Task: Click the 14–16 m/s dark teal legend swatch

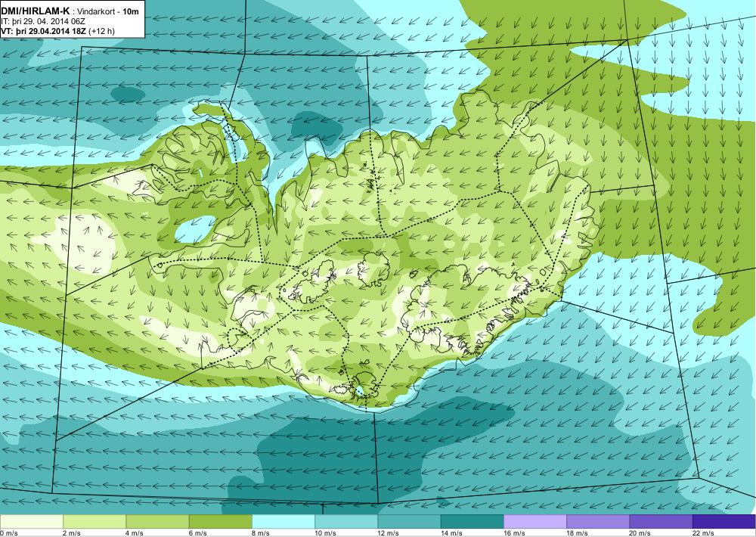Action: pyautogui.click(x=472, y=522)
